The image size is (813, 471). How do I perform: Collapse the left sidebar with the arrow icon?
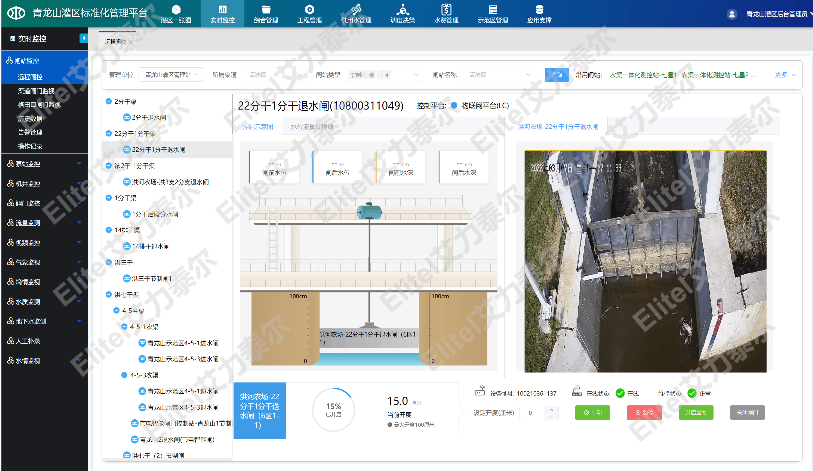tap(82, 38)
